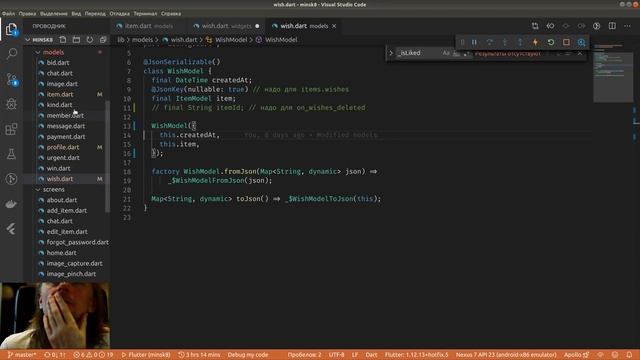Open the Flutter icon view in activity bar
Screen dimensions: 640x360
pos(11,229)
